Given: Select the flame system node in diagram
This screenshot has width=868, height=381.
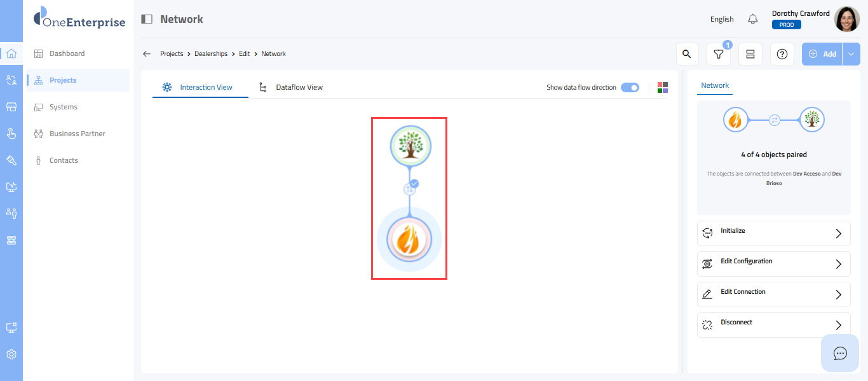Looking at the screenshot, I should pos(409,240).
